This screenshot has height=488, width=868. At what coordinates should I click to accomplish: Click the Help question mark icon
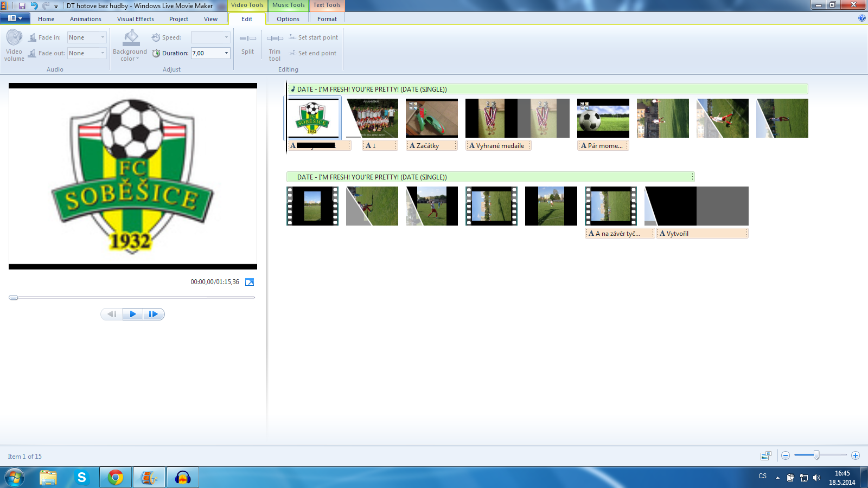click(x=862, y=18)
